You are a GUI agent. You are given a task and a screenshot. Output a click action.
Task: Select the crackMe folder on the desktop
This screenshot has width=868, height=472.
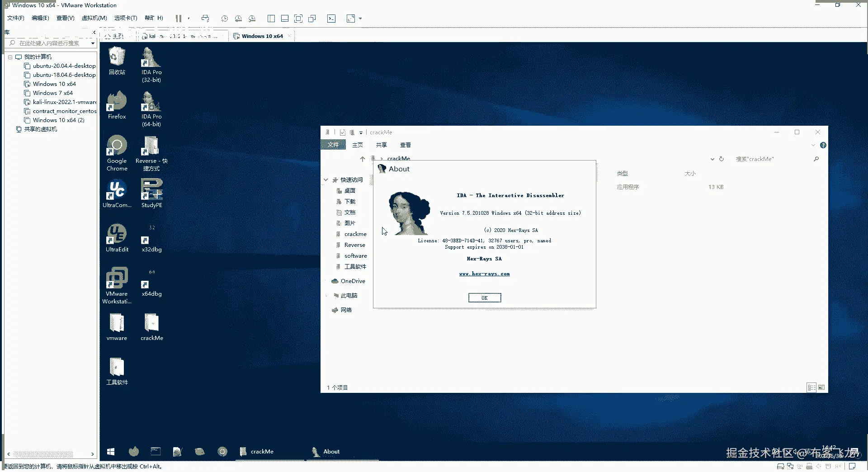(151, 327)
